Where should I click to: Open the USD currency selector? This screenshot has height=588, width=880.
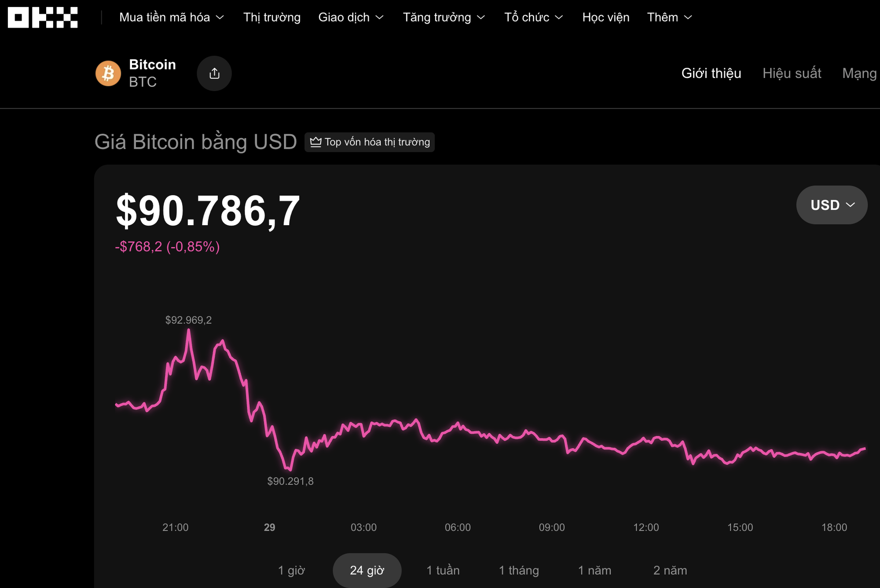(x=831, y=205)
